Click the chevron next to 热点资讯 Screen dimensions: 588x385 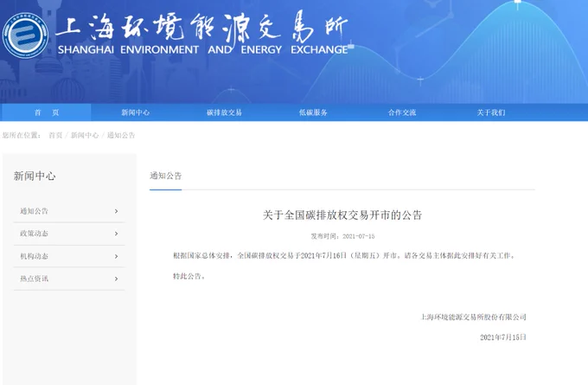pos(116,279)
